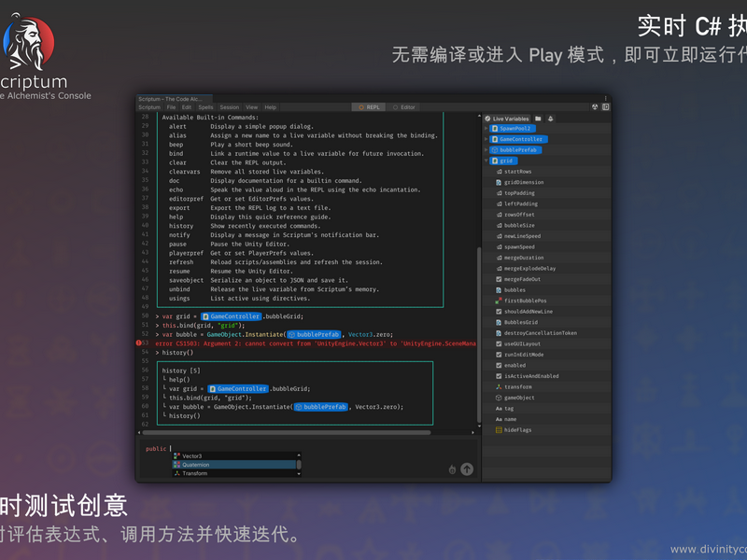Open the Help menu
Image resolution: width=747 pixels, height=560 pixels.
click(270, 107)
